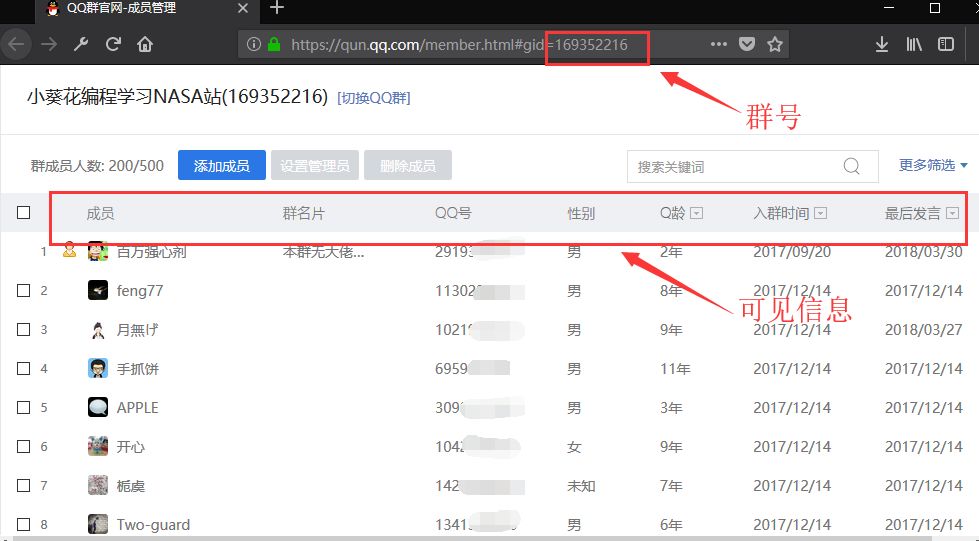Check the box for feng77

click(24, 290)
